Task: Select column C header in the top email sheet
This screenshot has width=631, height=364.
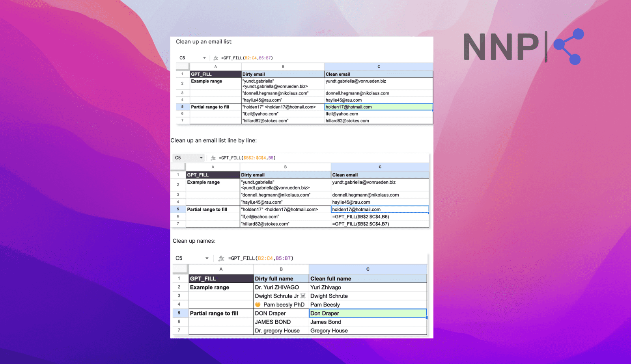Action: tap(379, 67)
